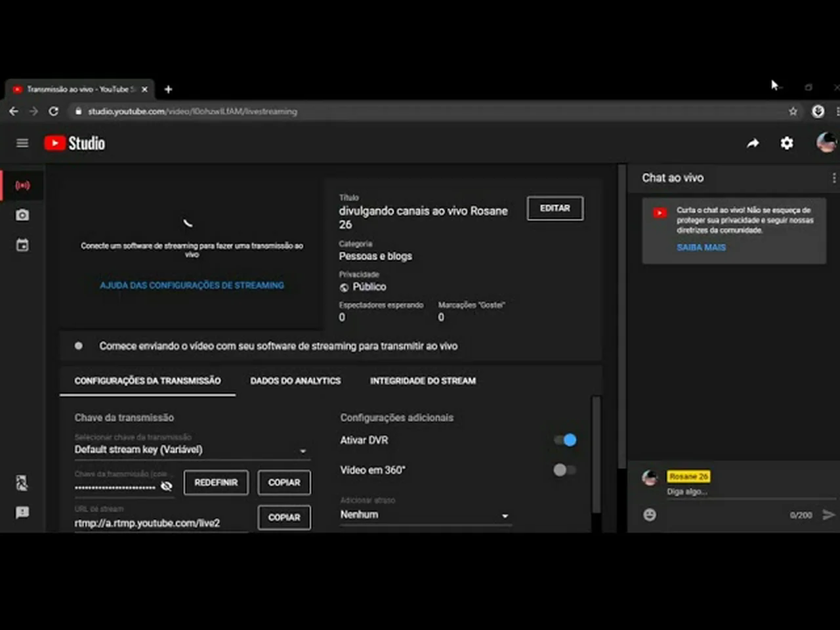Open live chat three-dot options

coord(833,178)
